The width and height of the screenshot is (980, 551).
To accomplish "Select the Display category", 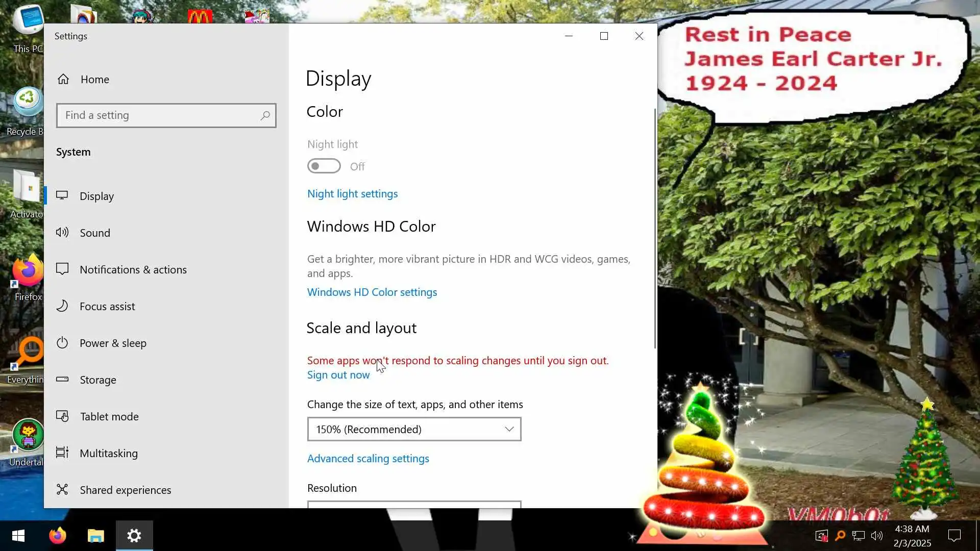I will [96, 196].
